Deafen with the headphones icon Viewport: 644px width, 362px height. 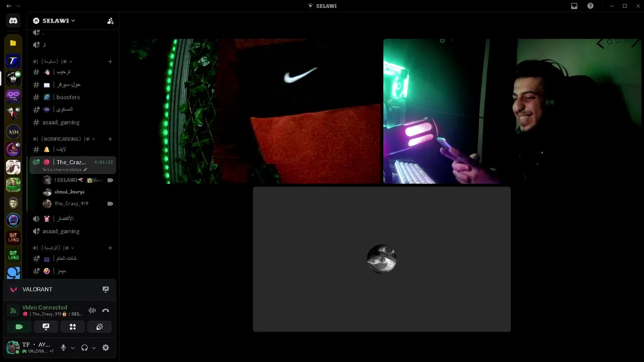[x=85, y=347]
